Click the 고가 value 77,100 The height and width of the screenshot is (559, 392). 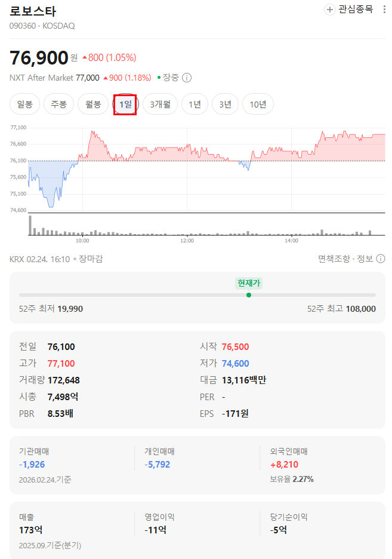point(61,364)
